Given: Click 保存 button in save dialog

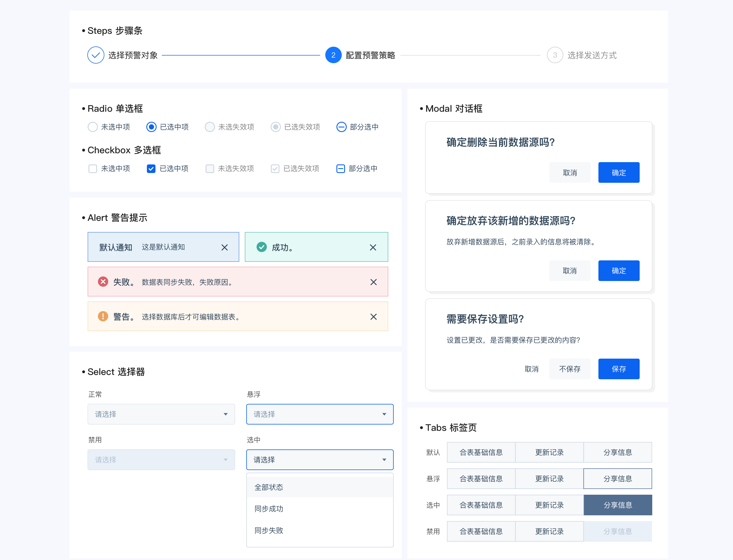Looking at the screenshot, I should 618,369.
